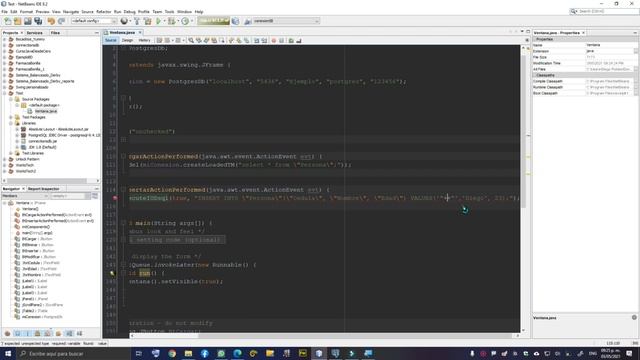640x360 pixels.
Task: Toggle second filter button in Navigator bottom bar
Action: tap(18, 333)
